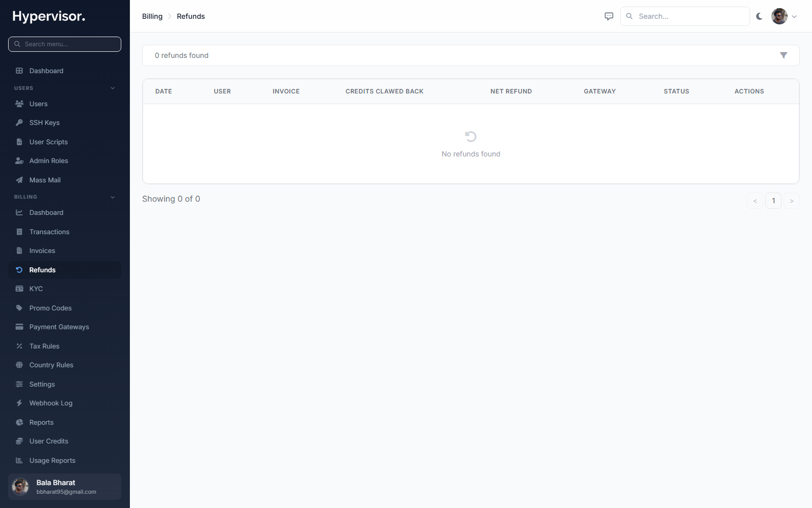Open the chat feedback icon
Image resolution: width=812 pixels, height=508 pixels.
609,16
